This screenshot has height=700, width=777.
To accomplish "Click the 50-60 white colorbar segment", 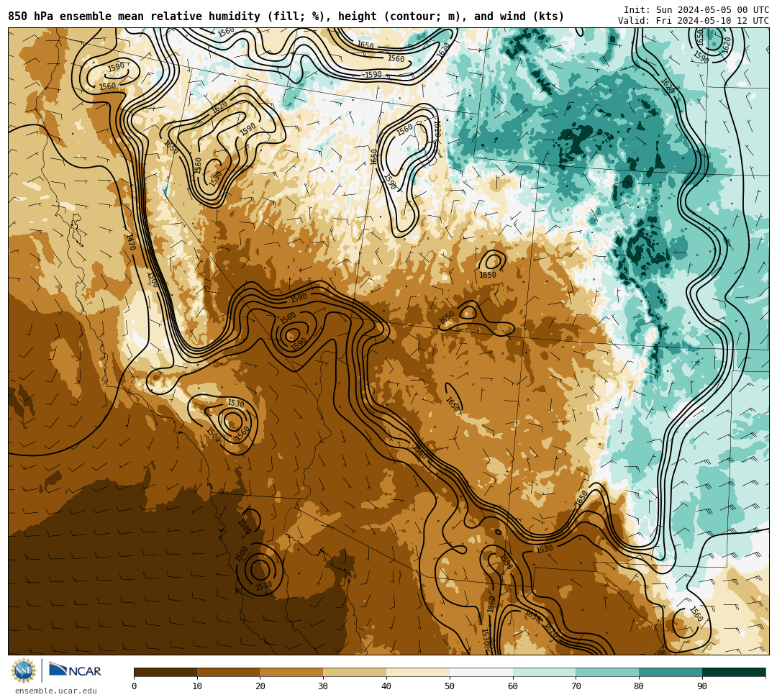I will click(x=481, y=672).
